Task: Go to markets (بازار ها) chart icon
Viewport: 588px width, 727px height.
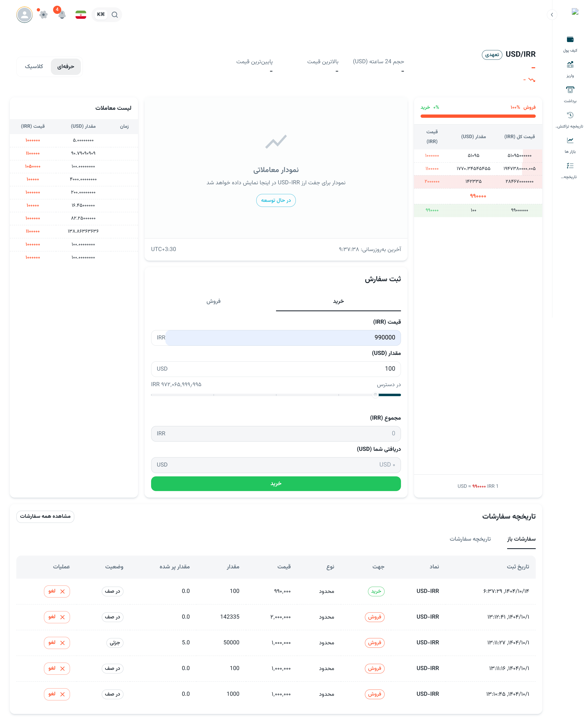Action: pyautogui.click(x=570, y=141)
